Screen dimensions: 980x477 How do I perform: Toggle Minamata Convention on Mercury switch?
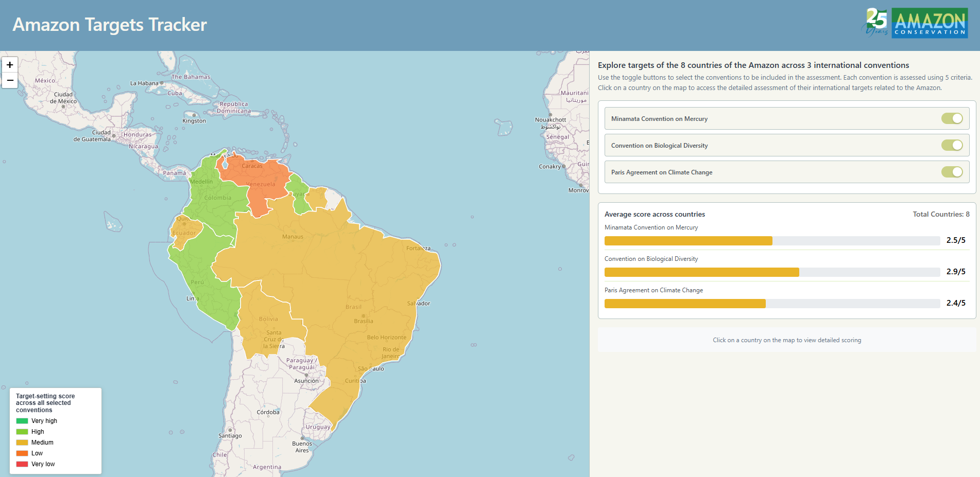pos(952,119)
